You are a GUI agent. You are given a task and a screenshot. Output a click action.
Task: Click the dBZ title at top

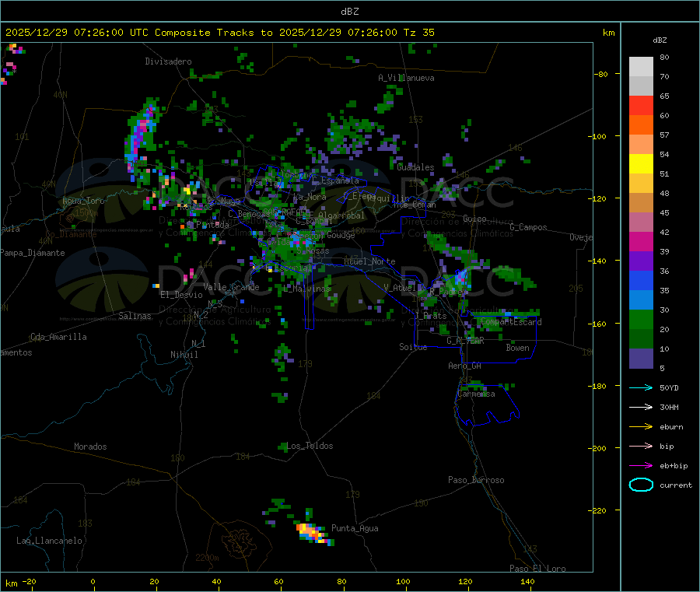[x=350, y=11]
